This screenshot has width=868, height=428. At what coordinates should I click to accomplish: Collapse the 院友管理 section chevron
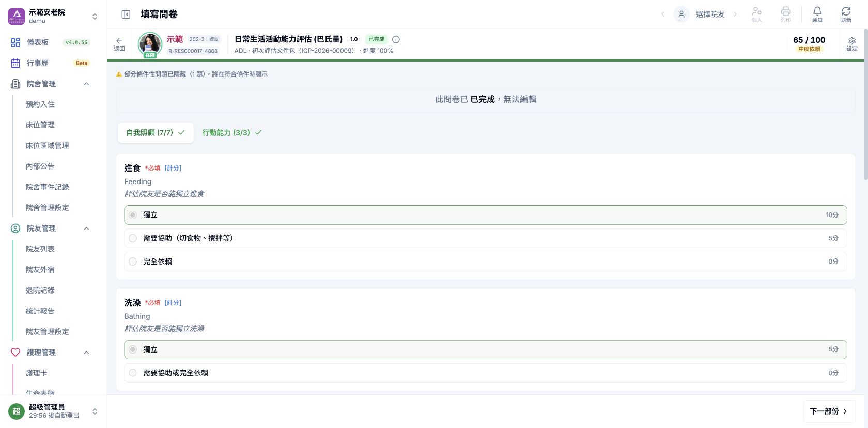point(86,228)
